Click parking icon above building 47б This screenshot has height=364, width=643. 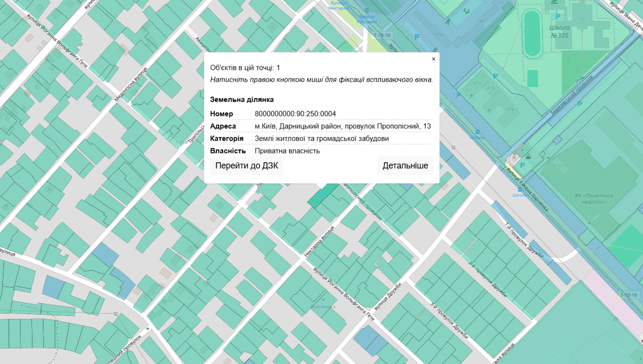[495, 76]
